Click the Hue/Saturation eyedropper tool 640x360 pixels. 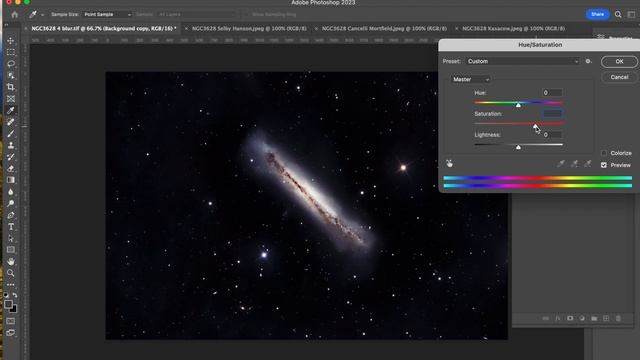pyautogui.click(x=561, y=164)
